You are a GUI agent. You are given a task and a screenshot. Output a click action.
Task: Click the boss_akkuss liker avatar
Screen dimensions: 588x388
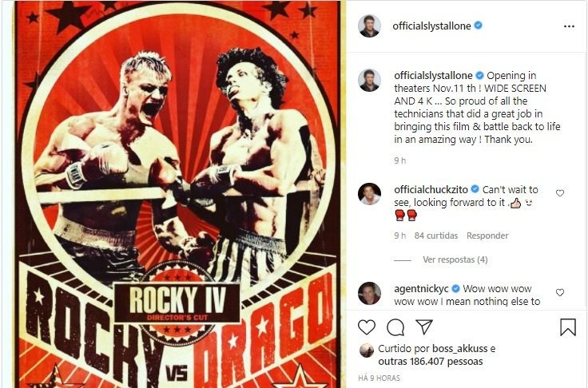point(367,350)
